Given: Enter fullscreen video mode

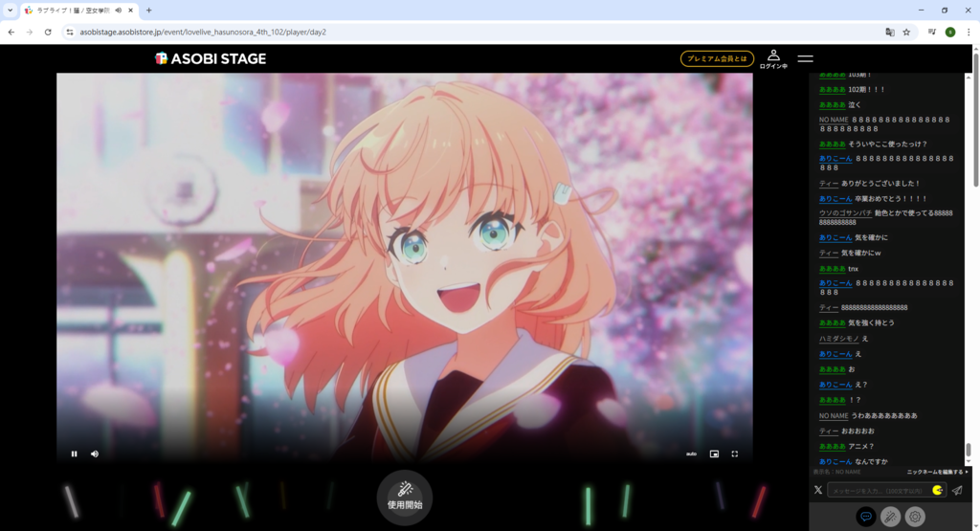Looking at the screenshot, I should point(734,454).
